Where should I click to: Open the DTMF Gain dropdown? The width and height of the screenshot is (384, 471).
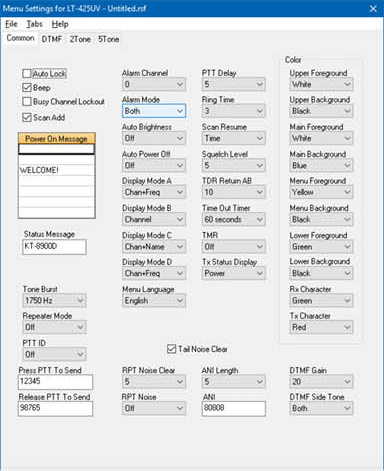click(x=321, y=382)
